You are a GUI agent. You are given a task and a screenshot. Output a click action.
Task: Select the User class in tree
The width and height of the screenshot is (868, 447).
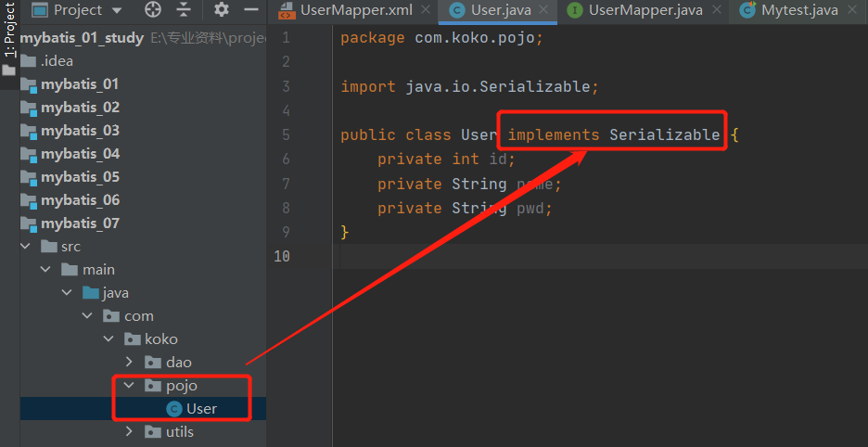[143, 409]
